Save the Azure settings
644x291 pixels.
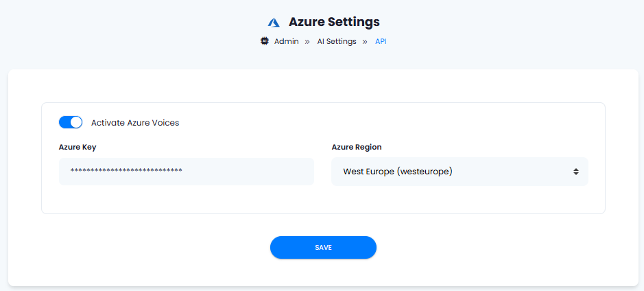pos(323,248)
